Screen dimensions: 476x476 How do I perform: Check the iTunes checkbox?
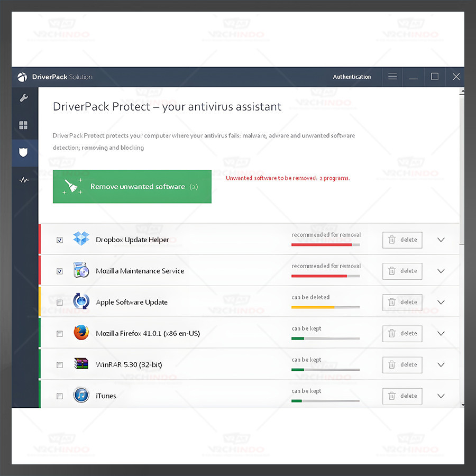[x=60, y=396]
